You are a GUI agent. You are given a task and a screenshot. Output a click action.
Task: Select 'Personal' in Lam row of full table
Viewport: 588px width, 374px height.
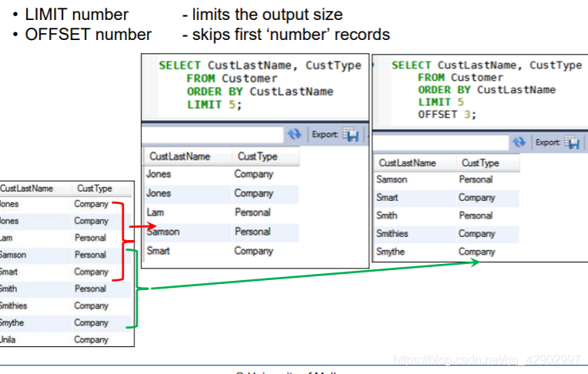tap(90, 238)
